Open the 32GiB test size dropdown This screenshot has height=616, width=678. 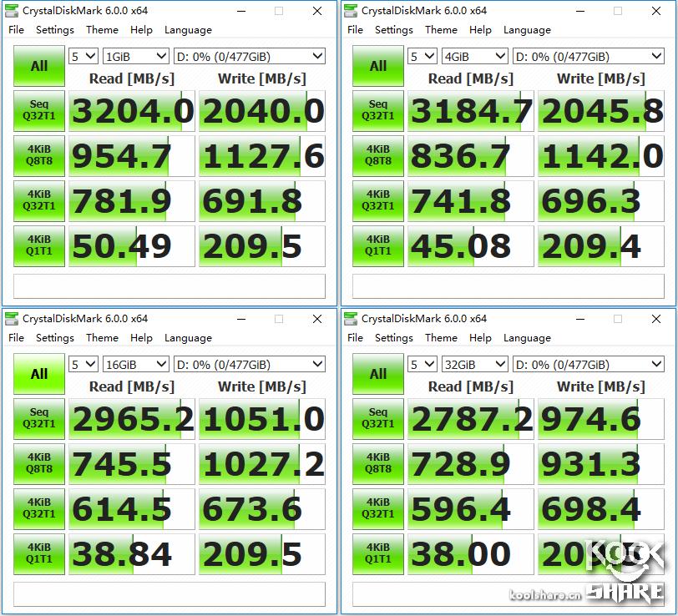coord(474,365)
